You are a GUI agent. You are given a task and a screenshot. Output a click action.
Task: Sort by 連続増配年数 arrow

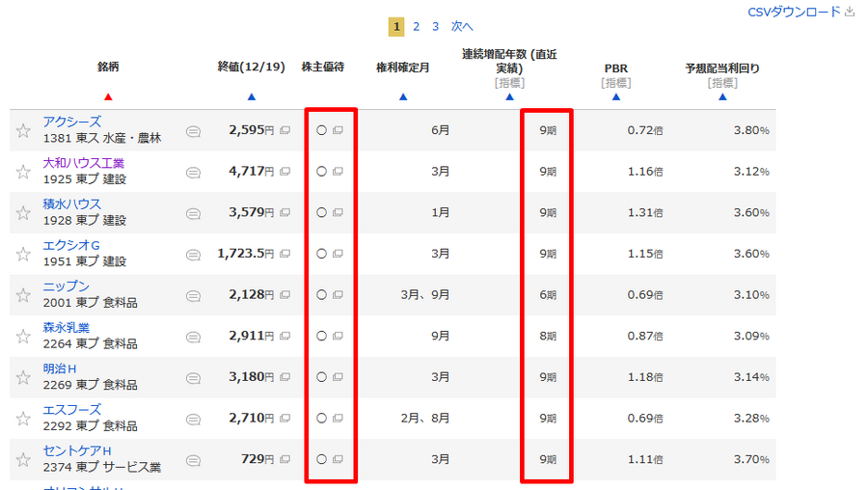click(510, 96)
